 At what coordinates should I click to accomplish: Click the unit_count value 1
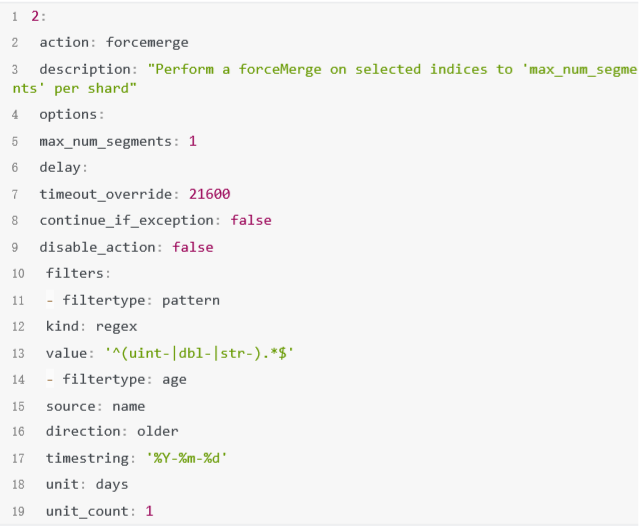(149, 511)
